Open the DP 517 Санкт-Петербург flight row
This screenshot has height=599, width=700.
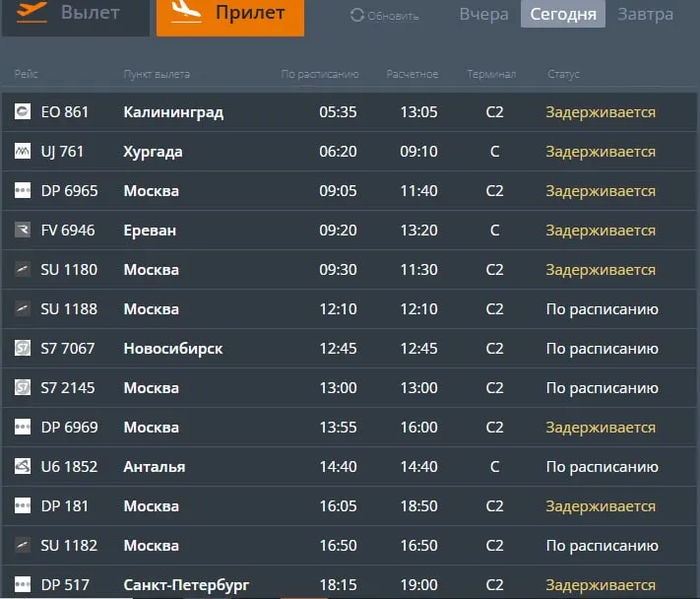tap(350, 583)
